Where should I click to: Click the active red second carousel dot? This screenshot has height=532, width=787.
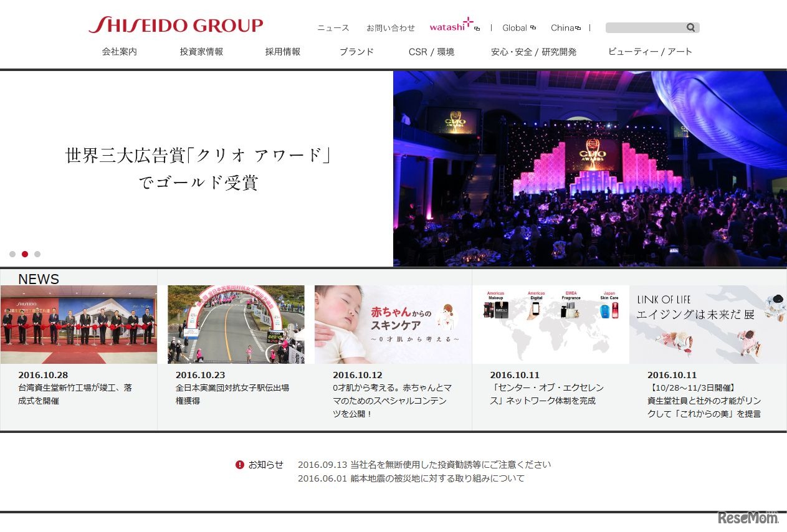[25, 254]
